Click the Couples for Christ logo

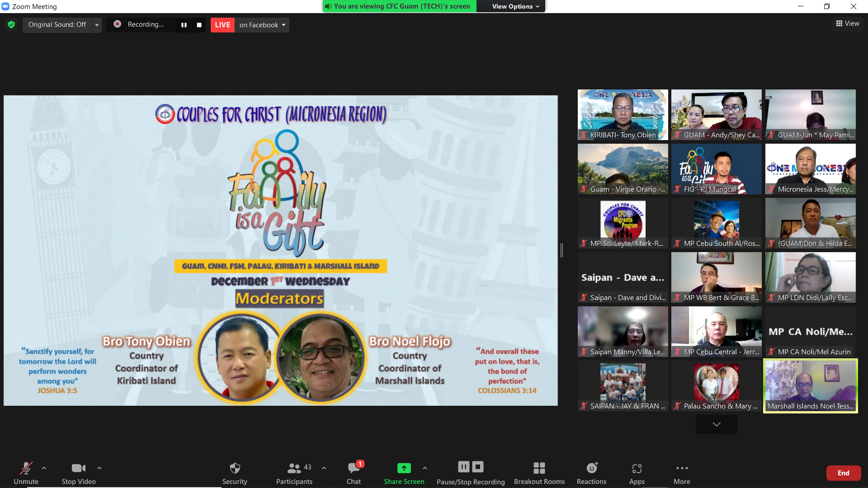[x=165, y=114]
